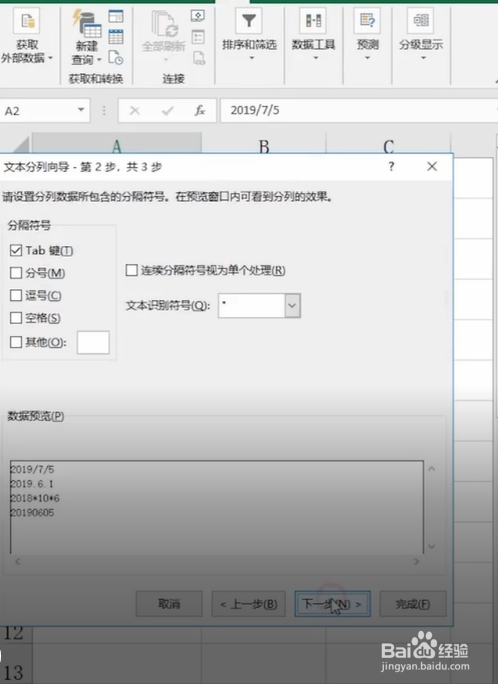Click preview scrollbar down arrow

[432, 546]
